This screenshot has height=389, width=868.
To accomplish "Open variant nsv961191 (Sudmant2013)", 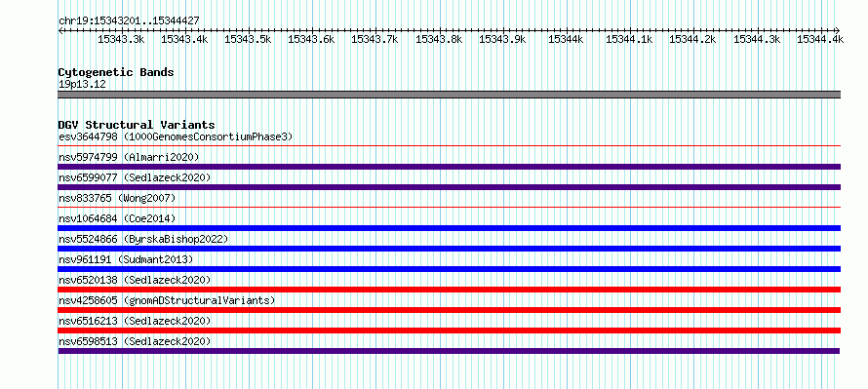I will [126, 259].
